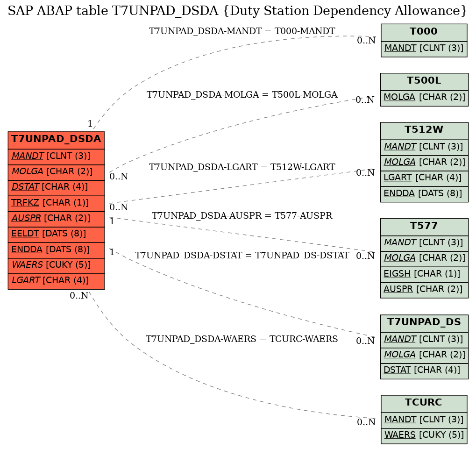Click ENDDA [DATS (8)] in T7UNPAD_DSDA
The width and height of the screenshot is (476, 449).
56,250
